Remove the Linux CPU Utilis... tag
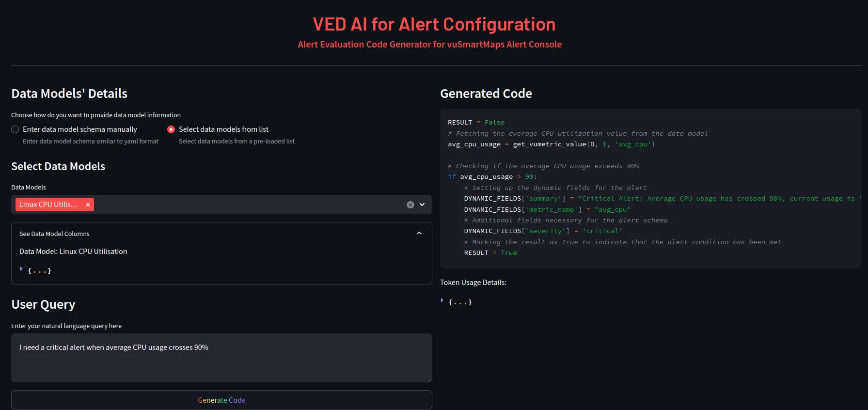868x410 pixels. coord(88,205)
